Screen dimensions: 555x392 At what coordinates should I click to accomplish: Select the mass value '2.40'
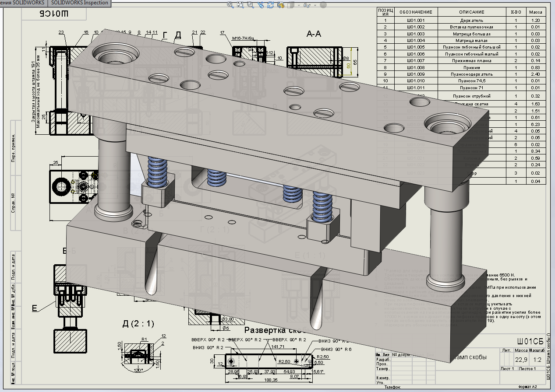535,74
